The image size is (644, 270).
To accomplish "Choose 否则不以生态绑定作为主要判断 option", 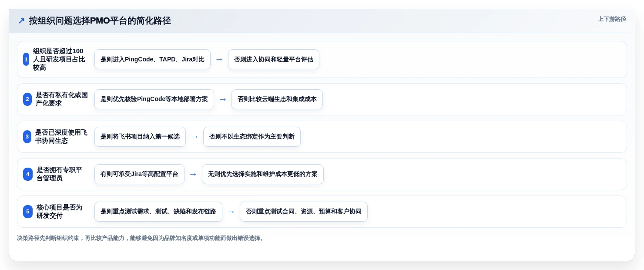I will point(252,137).
